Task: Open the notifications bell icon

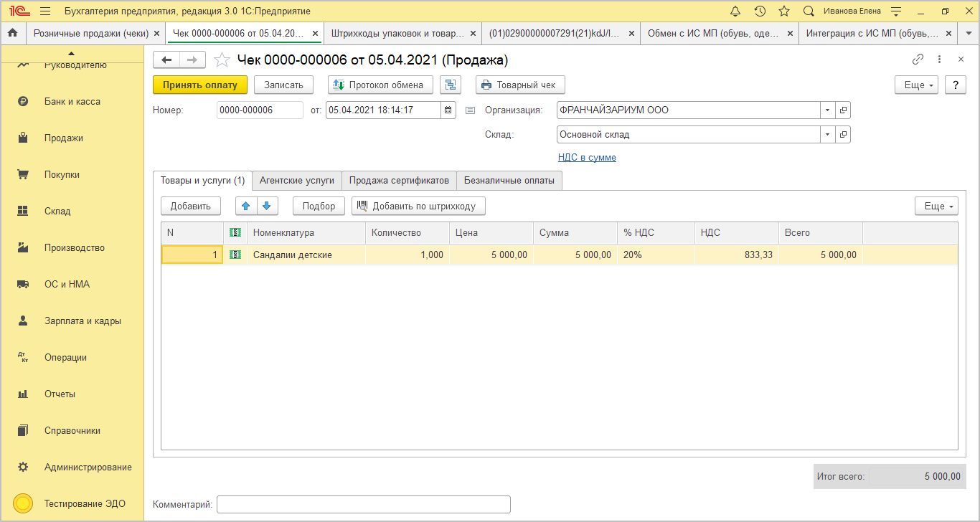Action: [735, 11]
